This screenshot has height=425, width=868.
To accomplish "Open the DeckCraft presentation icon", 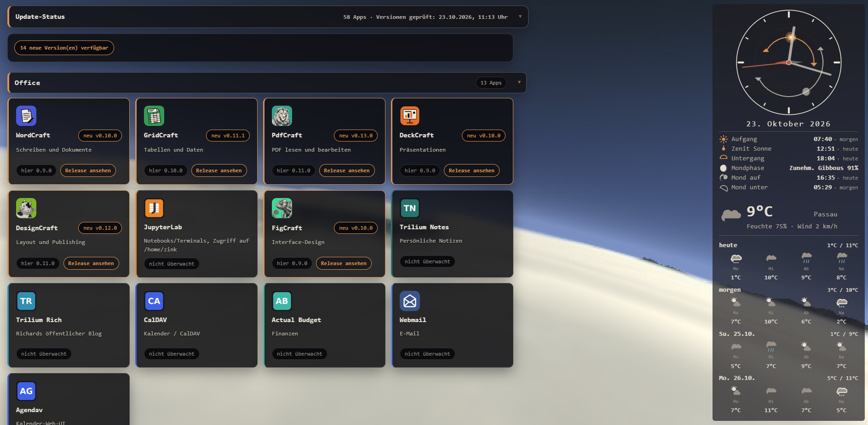I will coord(410,116).
